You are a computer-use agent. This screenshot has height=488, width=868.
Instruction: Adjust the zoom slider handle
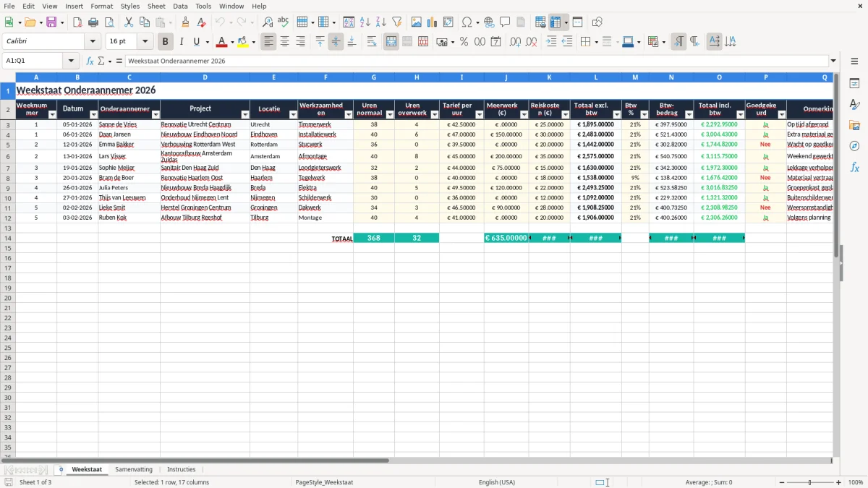810,482
